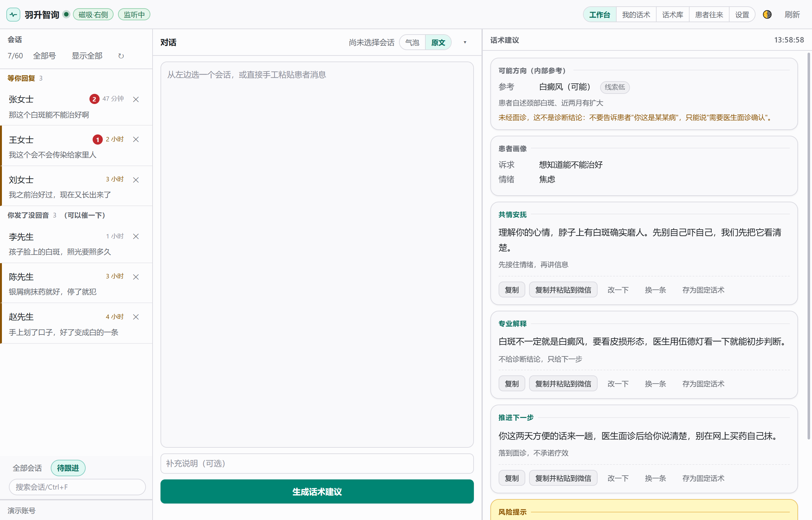Copy the 推进下一步 suggestion
Viewport: 812px width, 520px height.
pos(512,478)
